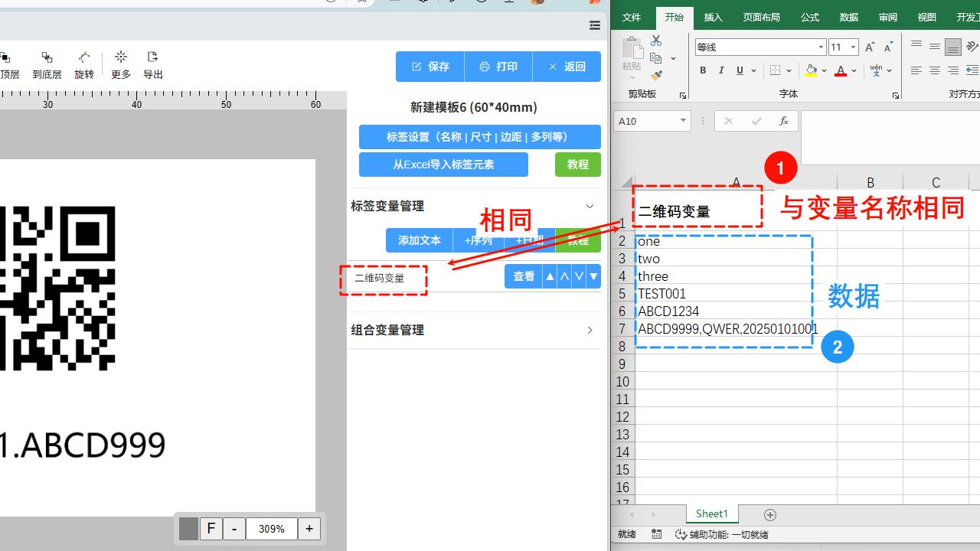This screenshot has height=551, width=980.
Task: Toggle the bottom-align button in the ribbon
Action: pos(952,47)
